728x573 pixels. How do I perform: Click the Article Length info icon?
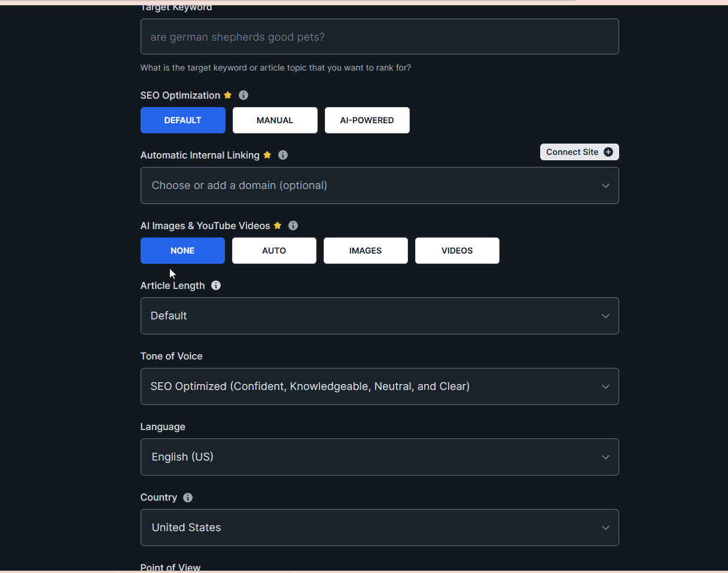tap(216, 285)
